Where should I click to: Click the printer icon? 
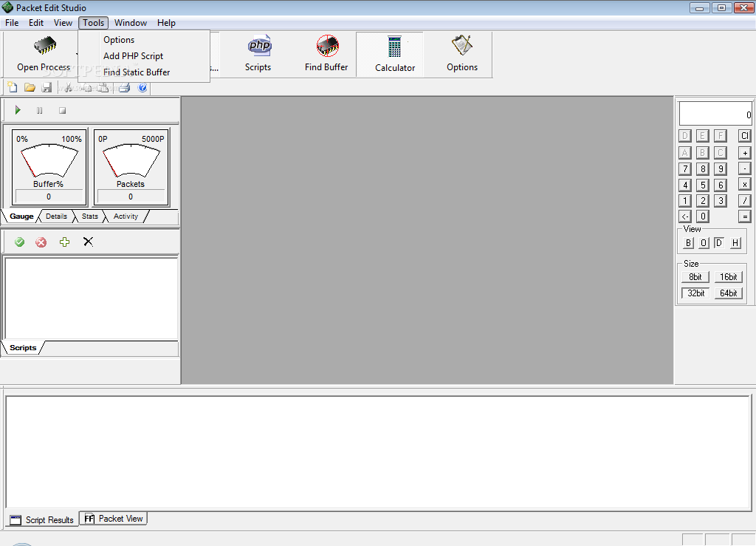pos(124,87)
